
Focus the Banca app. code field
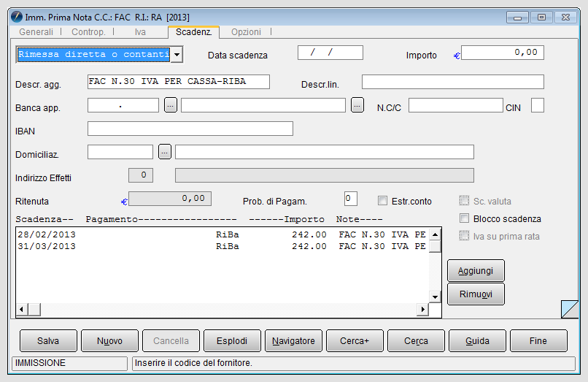(x=123, y=105)
